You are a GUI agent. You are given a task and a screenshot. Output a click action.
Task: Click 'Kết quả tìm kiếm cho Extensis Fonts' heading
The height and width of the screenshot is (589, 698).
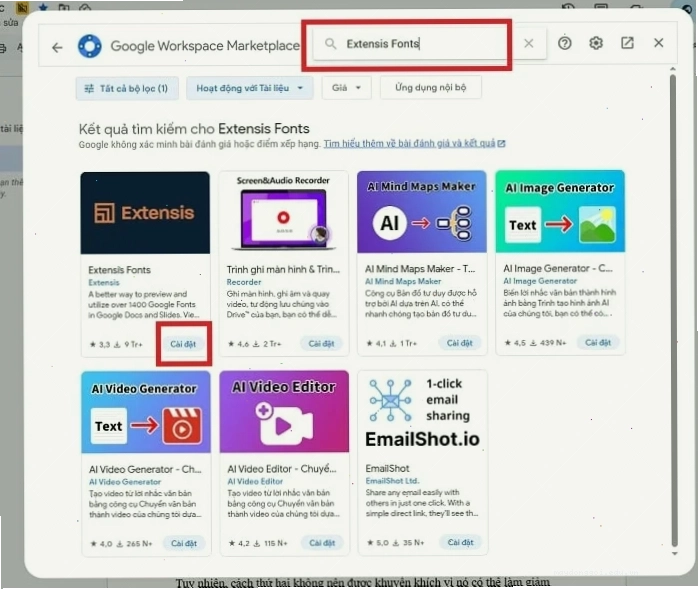pyautogui.click(x=194, y=129)
